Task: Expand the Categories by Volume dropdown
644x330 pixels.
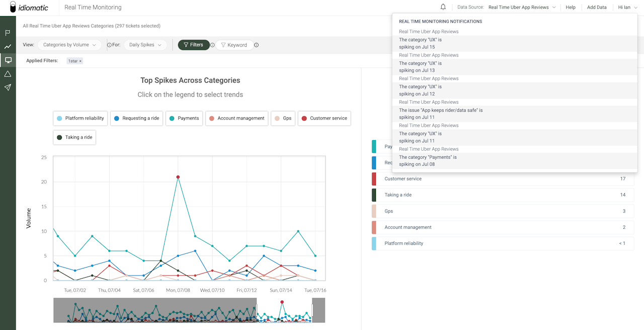Action: pos(69,45)
